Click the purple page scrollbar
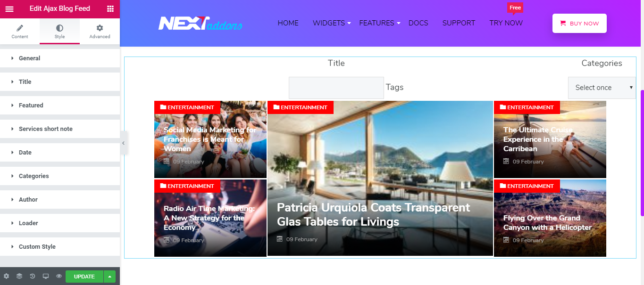The width and height of the screenshot is (644, 285). 642,152
